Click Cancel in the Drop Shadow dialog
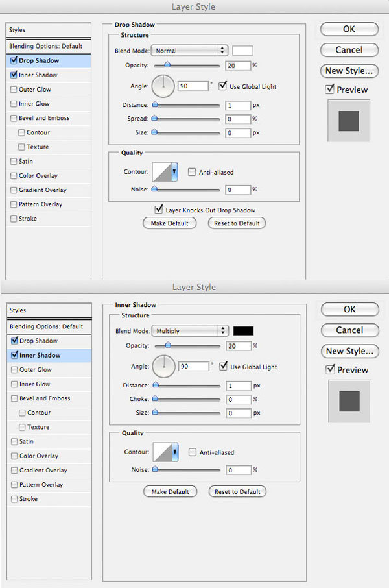This screenshot has height=588, width=389. [349, 50]
